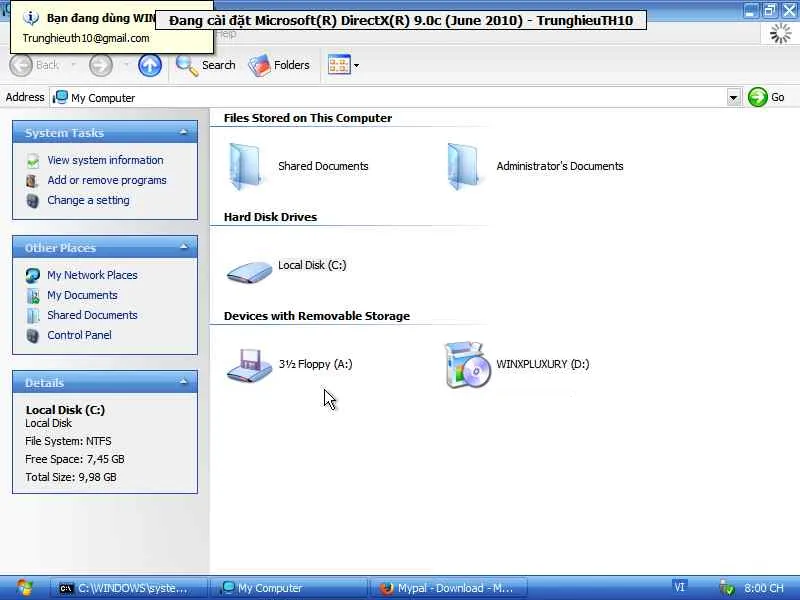
Task: Select the WINXPLUXURY (D:) disc icon
Action: (x=467, y=365)
